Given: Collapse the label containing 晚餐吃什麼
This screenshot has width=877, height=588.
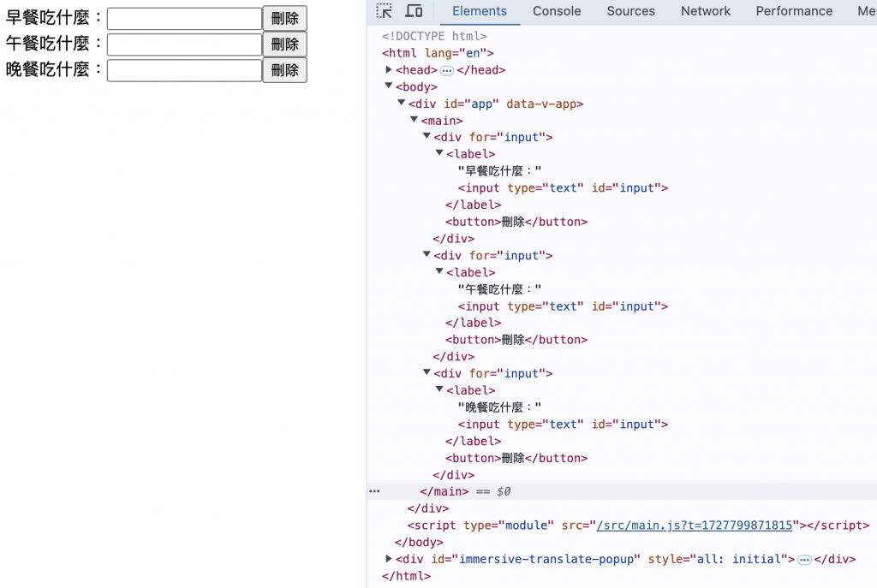Looking at the screenshot, I should (x=439, y=389).
